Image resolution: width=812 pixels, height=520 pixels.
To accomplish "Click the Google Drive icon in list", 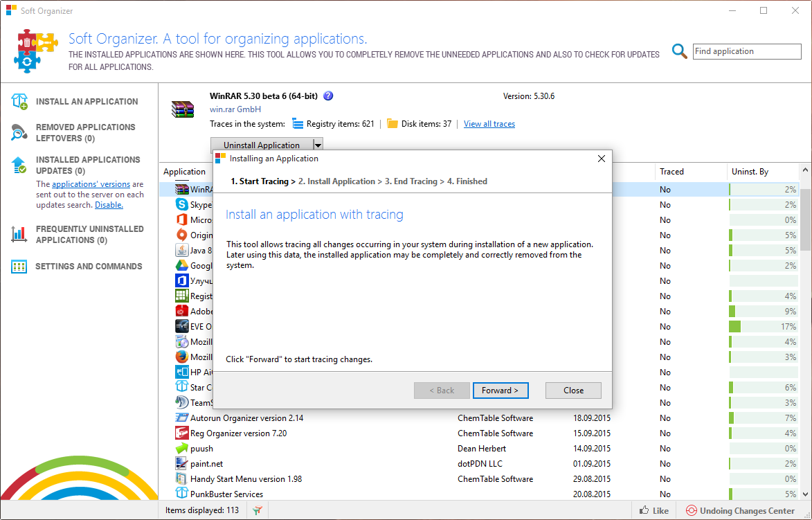I will [182, 265].
